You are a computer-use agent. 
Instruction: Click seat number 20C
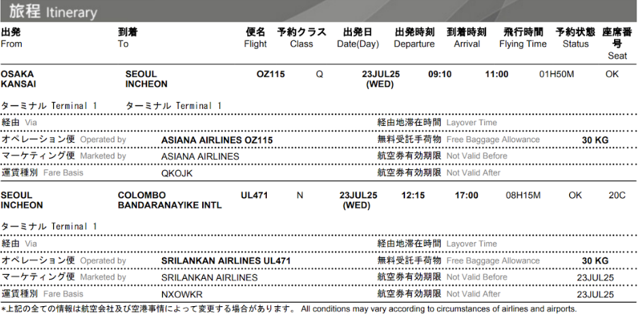coord(617,195)
